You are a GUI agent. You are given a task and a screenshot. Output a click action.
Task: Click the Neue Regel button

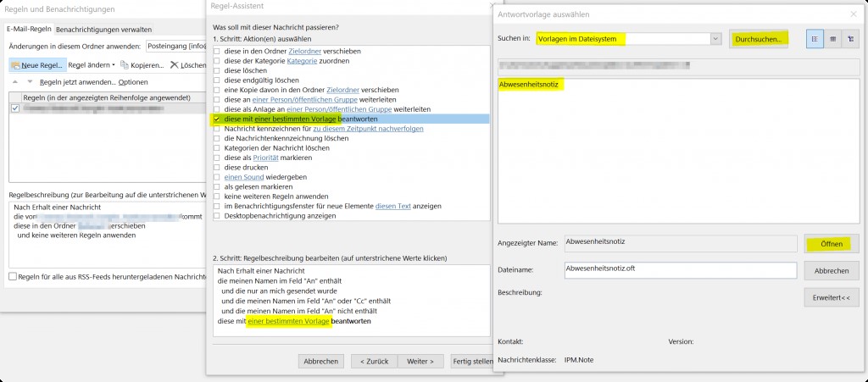tap(37, 65)
